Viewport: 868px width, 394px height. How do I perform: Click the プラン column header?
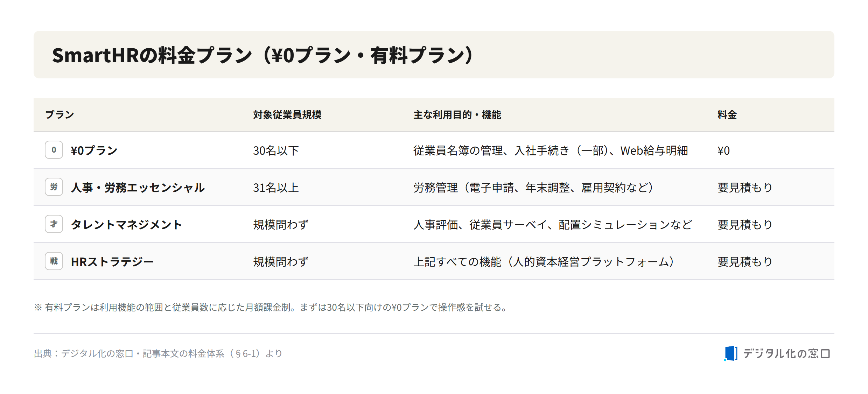tap(59, 115)
